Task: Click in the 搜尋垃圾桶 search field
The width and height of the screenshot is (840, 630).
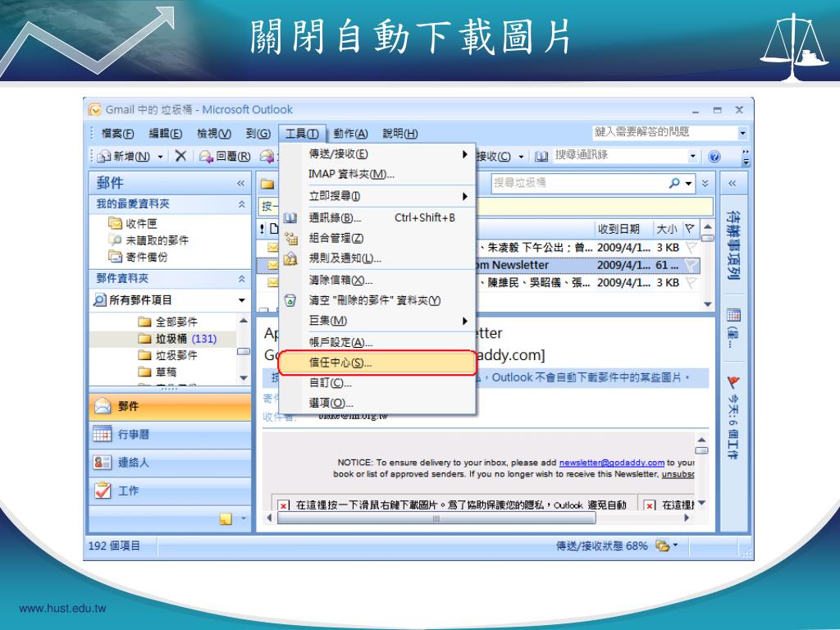Action: [578, 183]
